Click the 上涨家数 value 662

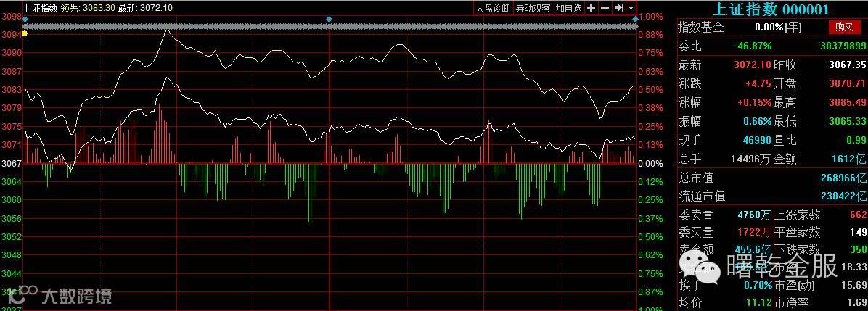[858, 215]
